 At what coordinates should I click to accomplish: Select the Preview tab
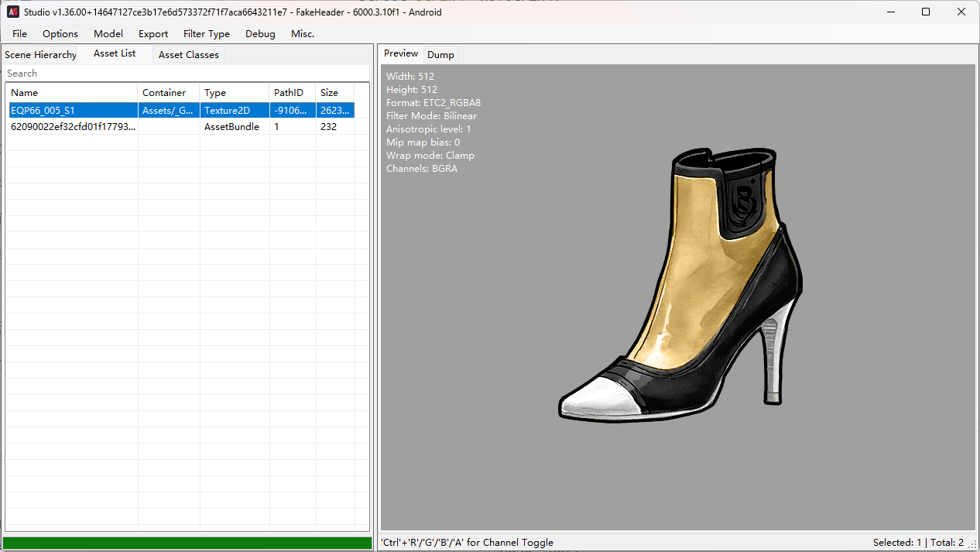[x=401, y=53]
